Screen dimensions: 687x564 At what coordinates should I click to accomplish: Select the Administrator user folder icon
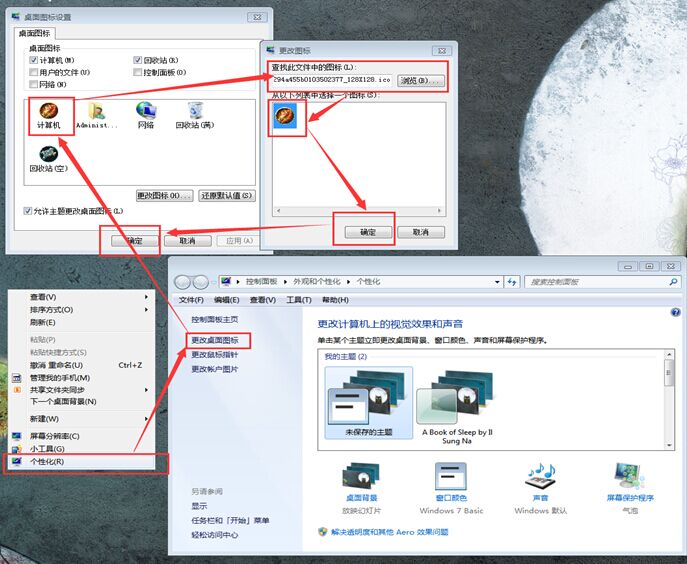click(96, 116)
